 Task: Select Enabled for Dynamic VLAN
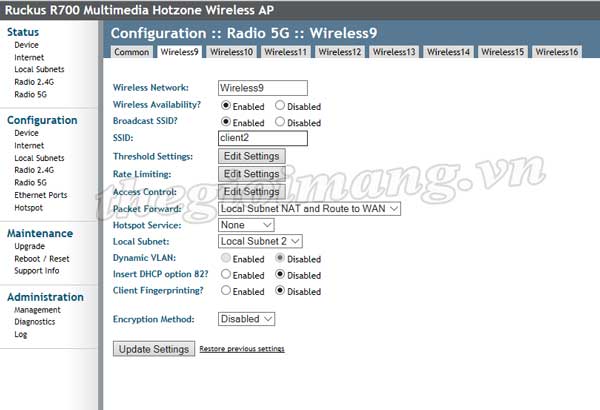click(x=226, y=258)
